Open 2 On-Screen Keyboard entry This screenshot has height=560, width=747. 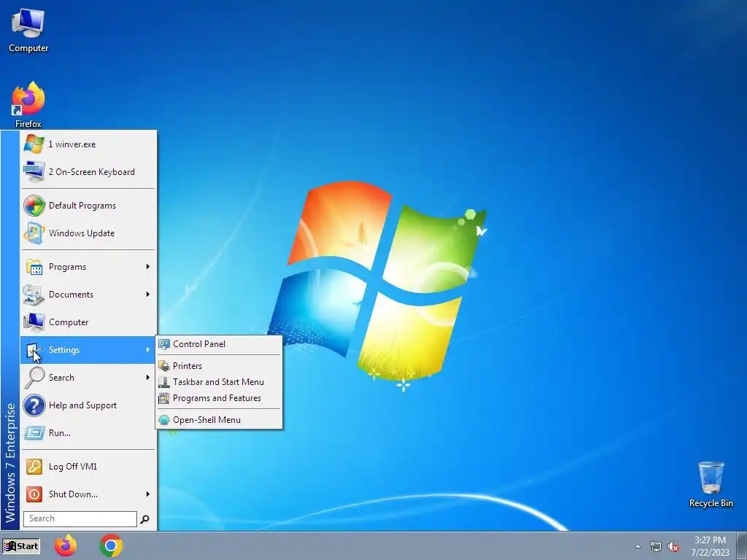point(88,171)
